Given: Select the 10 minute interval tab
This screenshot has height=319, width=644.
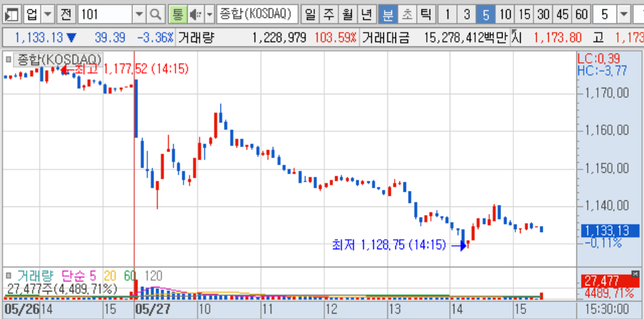Looking at the screenshot, I should point(505,15).
